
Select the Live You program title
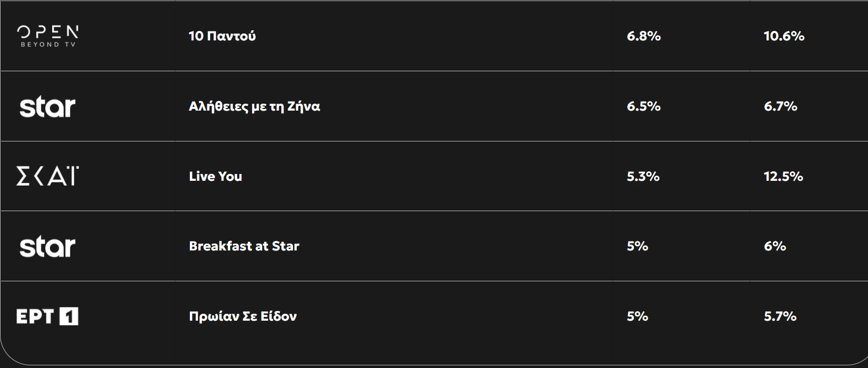point(215,177)
